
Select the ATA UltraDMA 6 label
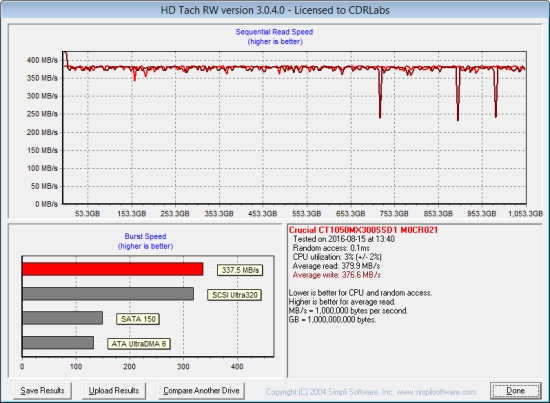(x=139, y=344)
